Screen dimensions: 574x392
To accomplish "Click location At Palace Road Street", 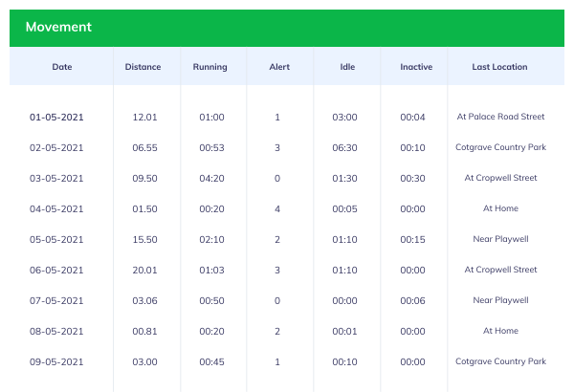I will coord(500,117).
